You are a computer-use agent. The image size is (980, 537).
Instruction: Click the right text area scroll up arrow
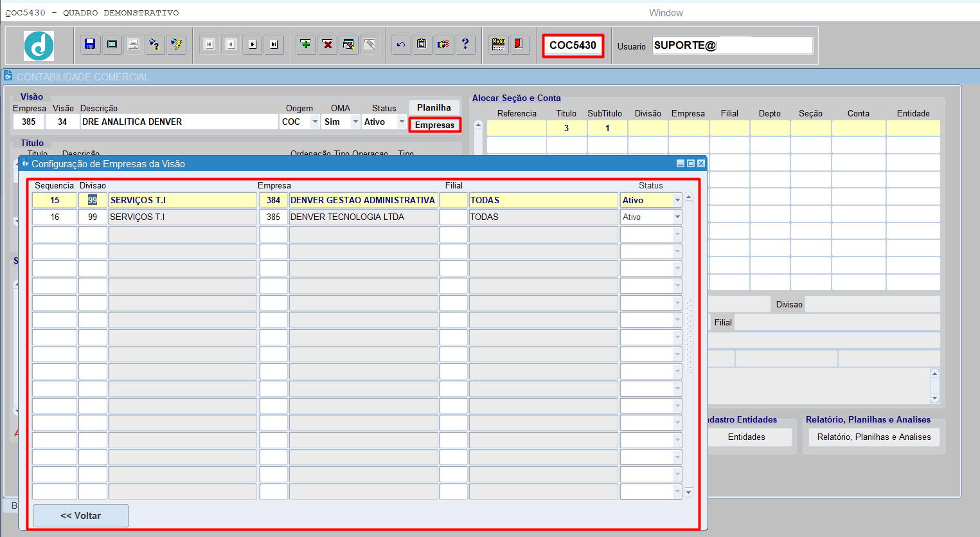coord(935,374)
